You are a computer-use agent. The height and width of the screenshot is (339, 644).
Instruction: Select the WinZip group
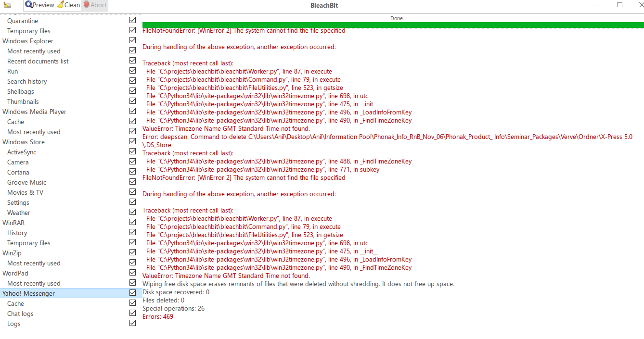tap(12, 253)
